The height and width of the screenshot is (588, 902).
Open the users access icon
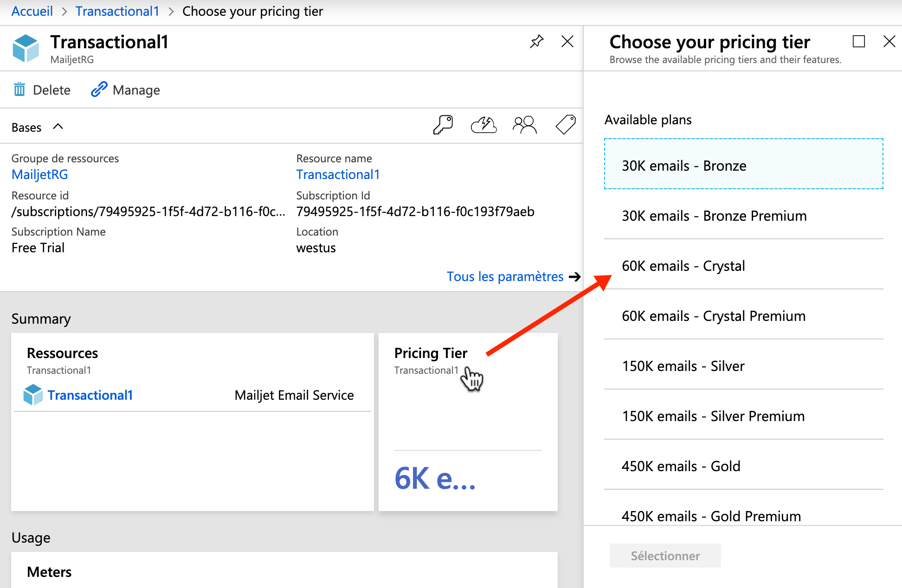tap(525, 125)
